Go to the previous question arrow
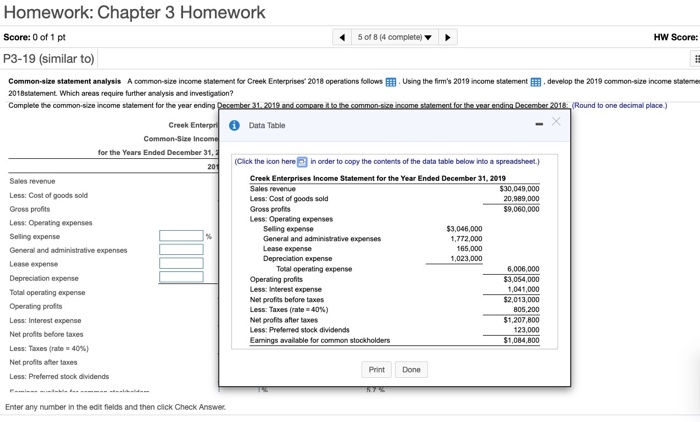700x422 pixels. 342,37
